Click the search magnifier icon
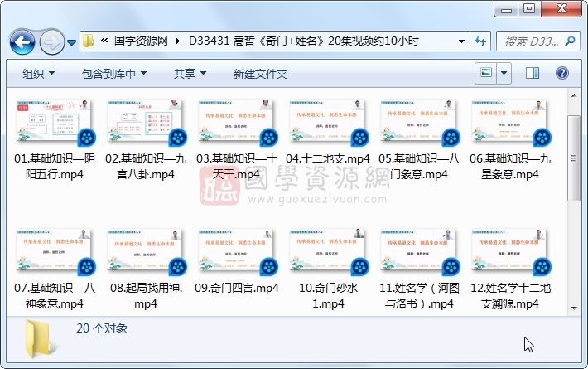588x369 pixels. pos(570,41)
